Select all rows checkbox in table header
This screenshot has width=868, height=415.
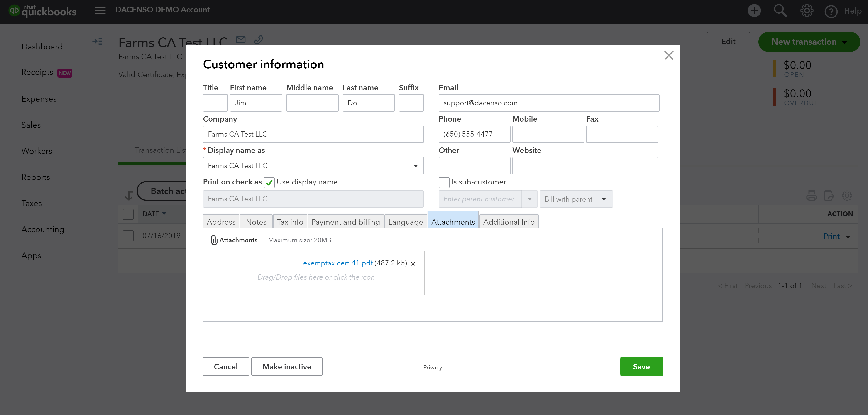click(x=128, y=214)
